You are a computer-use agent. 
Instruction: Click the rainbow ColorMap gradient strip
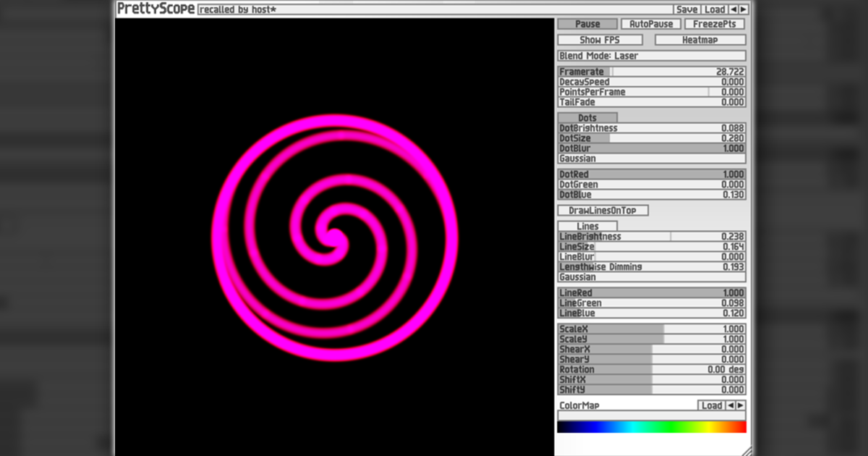pos(651,427)
